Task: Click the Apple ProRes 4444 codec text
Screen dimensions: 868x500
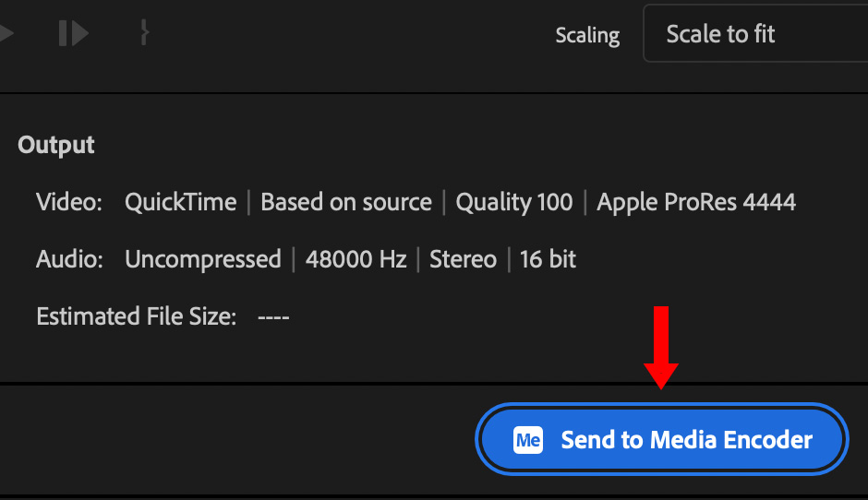Action: (696, 202)
